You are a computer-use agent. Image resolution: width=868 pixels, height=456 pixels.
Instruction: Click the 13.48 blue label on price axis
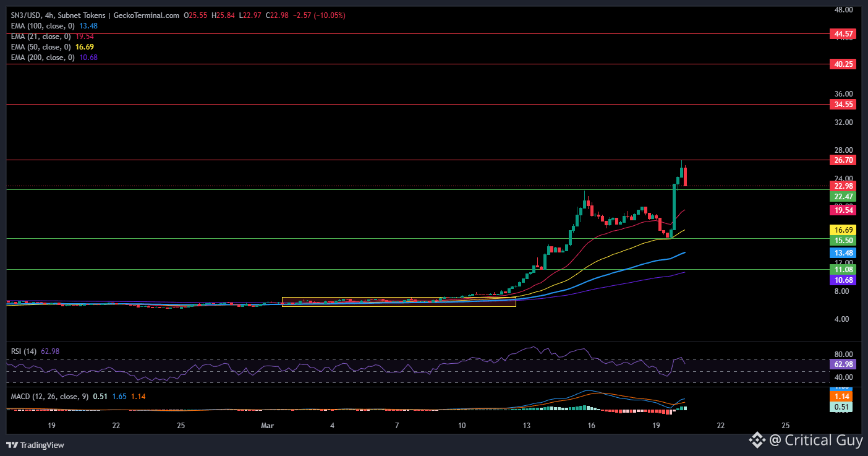844,252
